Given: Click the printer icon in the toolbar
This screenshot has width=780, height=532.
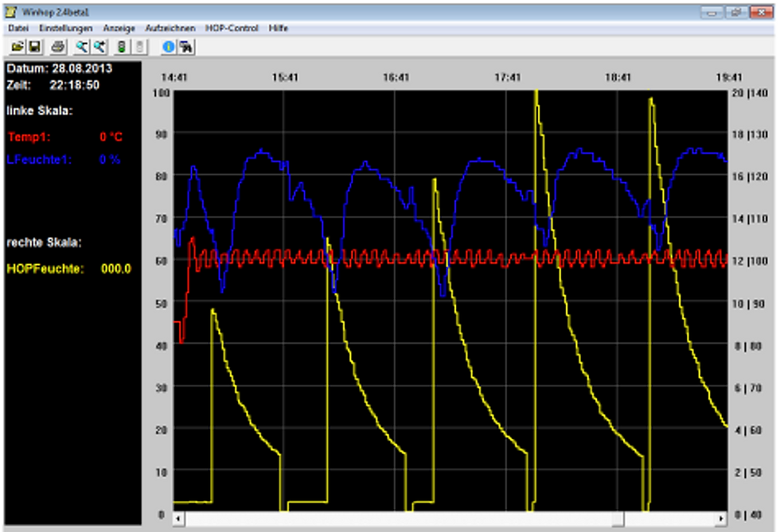Looking at the screenshot, I should pos(57,47).
